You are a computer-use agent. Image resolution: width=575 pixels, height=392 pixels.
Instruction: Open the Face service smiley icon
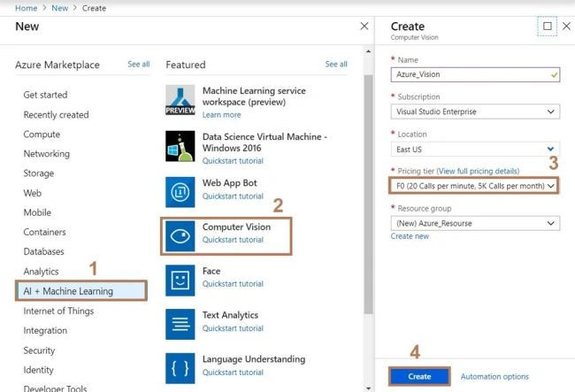(x=180, y=281)
